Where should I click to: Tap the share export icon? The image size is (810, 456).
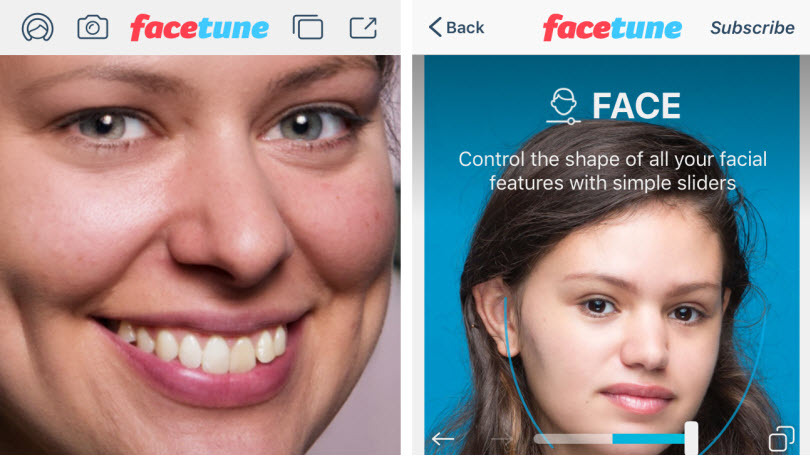(x=363, y=27)
